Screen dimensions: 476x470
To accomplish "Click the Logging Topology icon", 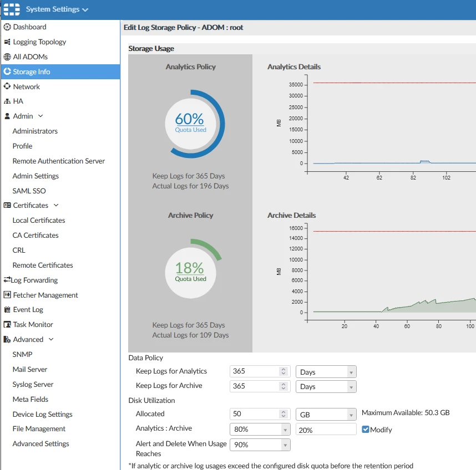I will (x=7, y=42).
